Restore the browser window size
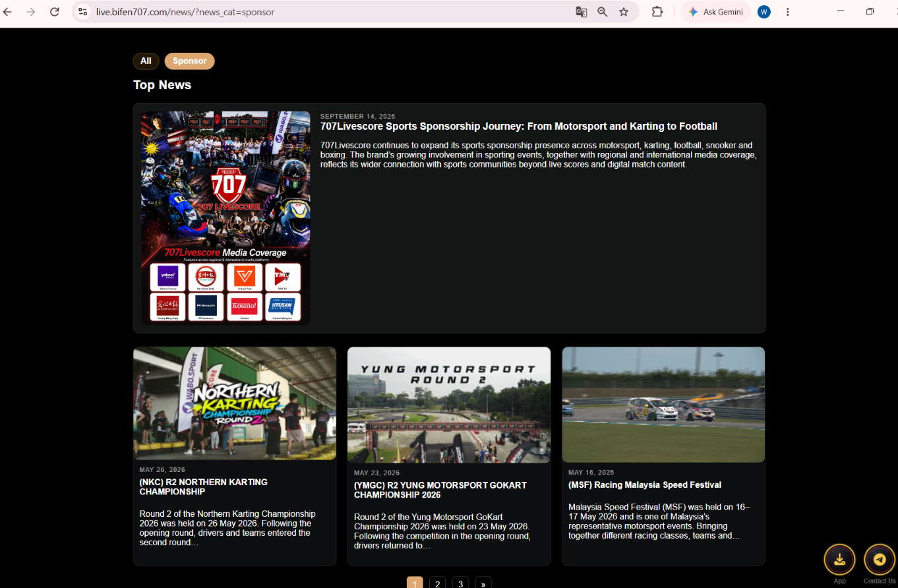Viewport: 898px width, 588px height. pos(870,12)
